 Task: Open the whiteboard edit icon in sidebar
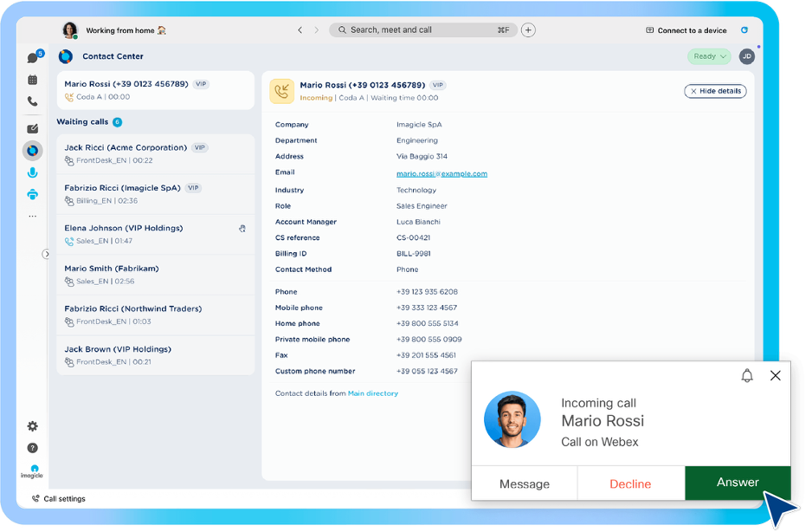coord(33,128)
